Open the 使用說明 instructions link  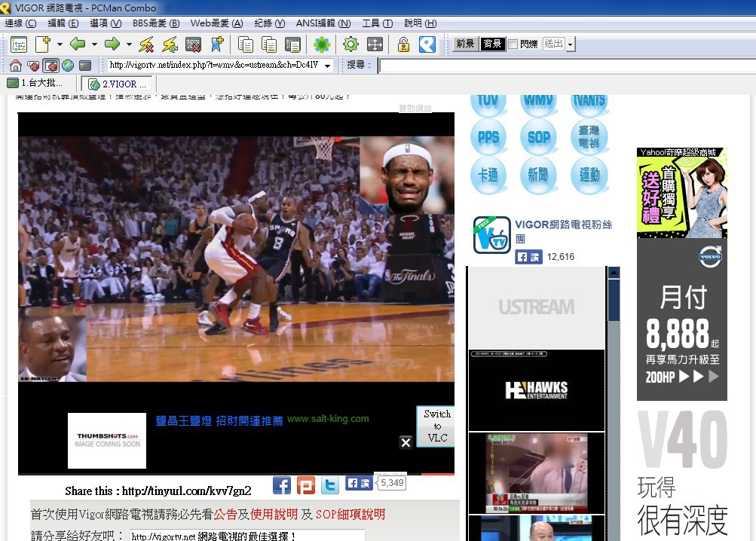(274, 515)
